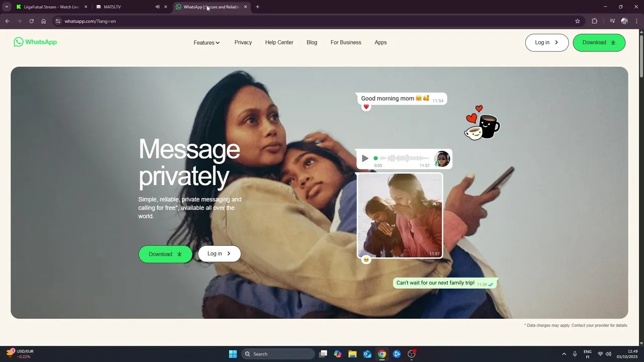
Task: Open the Privacy page
Action: (x=243, y=42)
